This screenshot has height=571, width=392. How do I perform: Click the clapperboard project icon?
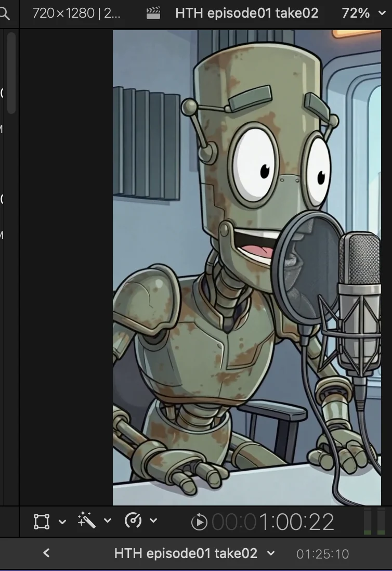point(153,14)
